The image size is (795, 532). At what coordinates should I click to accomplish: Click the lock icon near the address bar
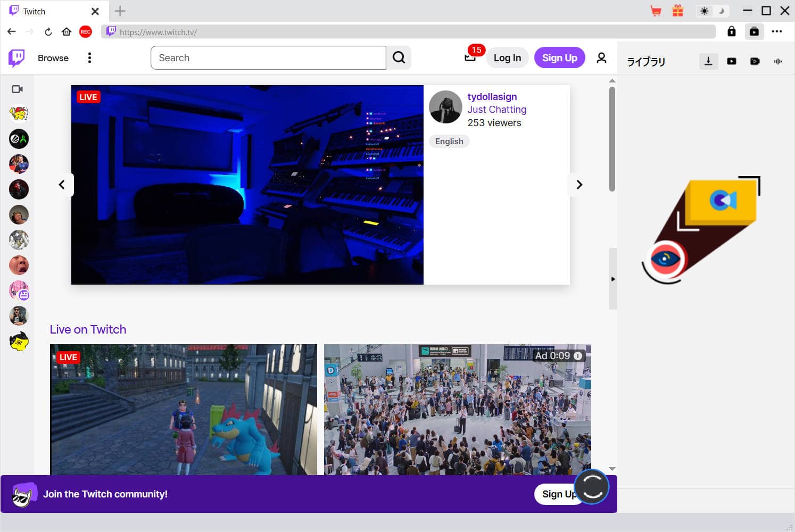731,31
